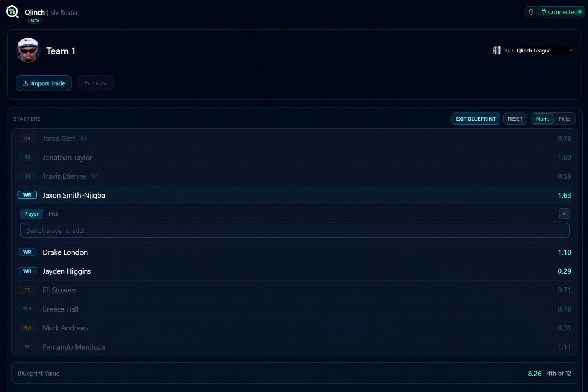Click the FLX badge for Mark Andrews

27,328
